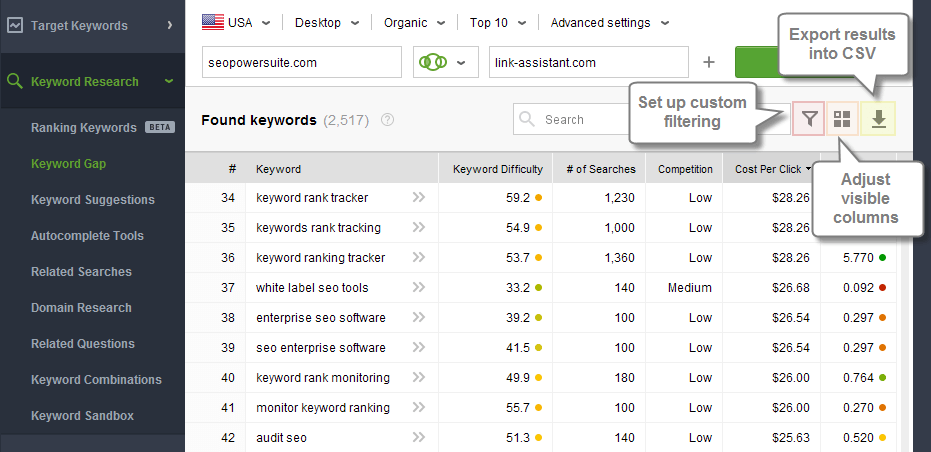Screen dimensions: 931x452
Task: Open Ranking Keywords in sidebar
Action: [x=84, y=128]
